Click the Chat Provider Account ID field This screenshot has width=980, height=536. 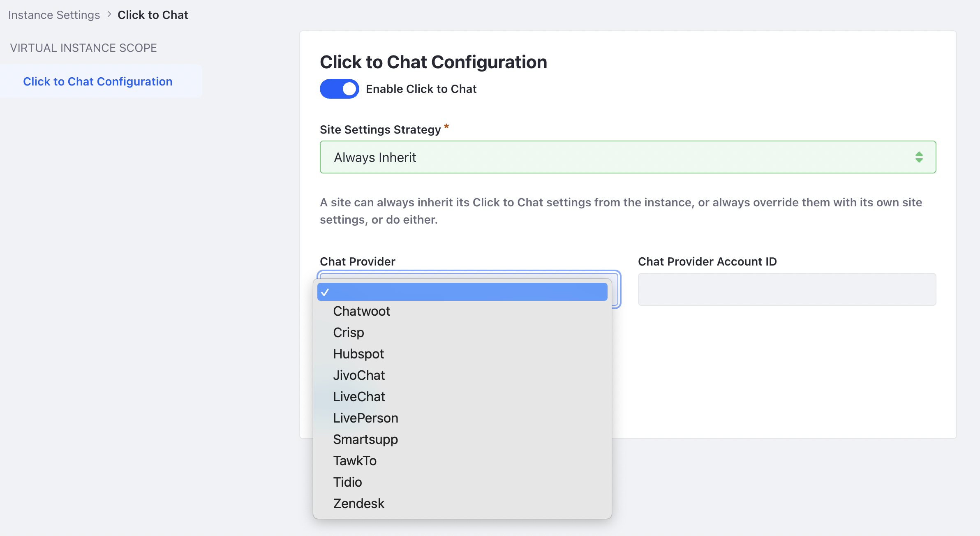[787, 289]
